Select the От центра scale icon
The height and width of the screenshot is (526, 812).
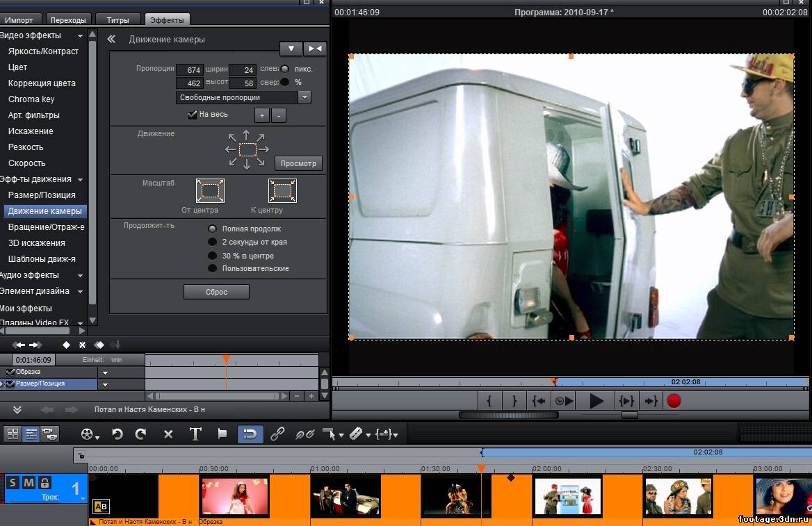point(210,190)
